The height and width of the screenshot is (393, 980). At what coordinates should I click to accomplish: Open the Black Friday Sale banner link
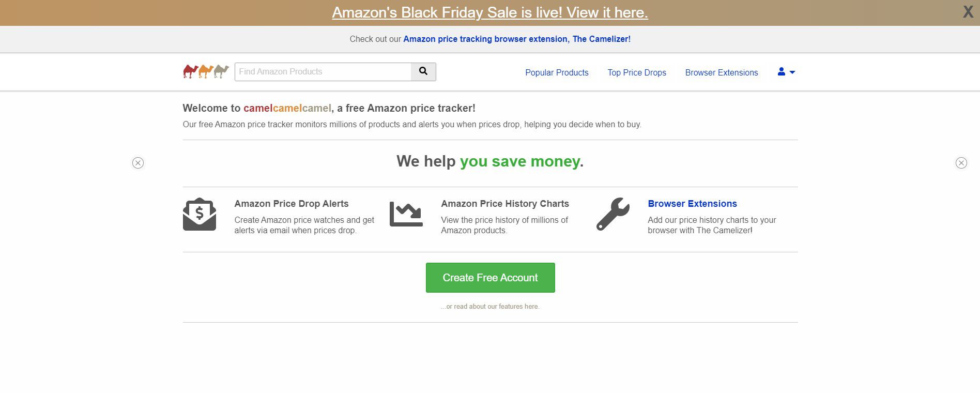(490, 12)
